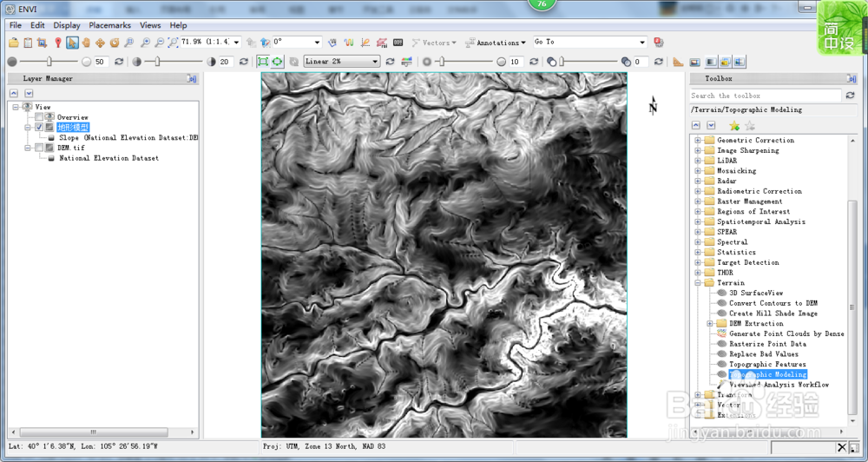Click the contrast slider handle

157,62
